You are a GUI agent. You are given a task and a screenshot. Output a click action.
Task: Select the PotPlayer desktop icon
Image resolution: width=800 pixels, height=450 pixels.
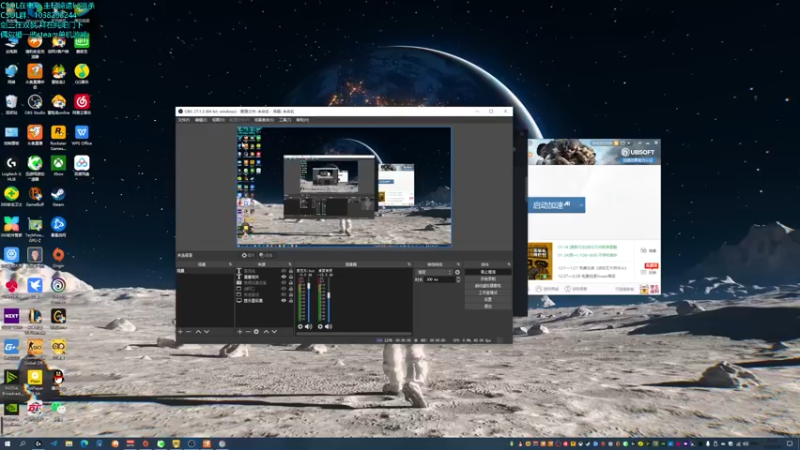click(x=35, y=380)
